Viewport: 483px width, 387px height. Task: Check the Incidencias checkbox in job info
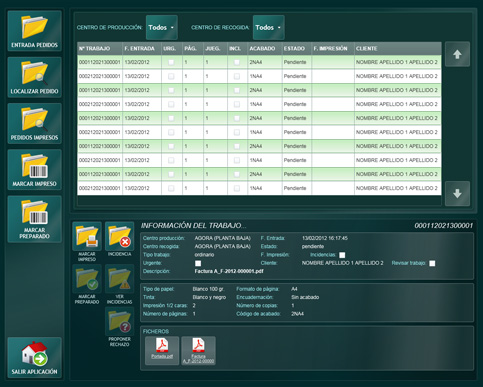342,255
